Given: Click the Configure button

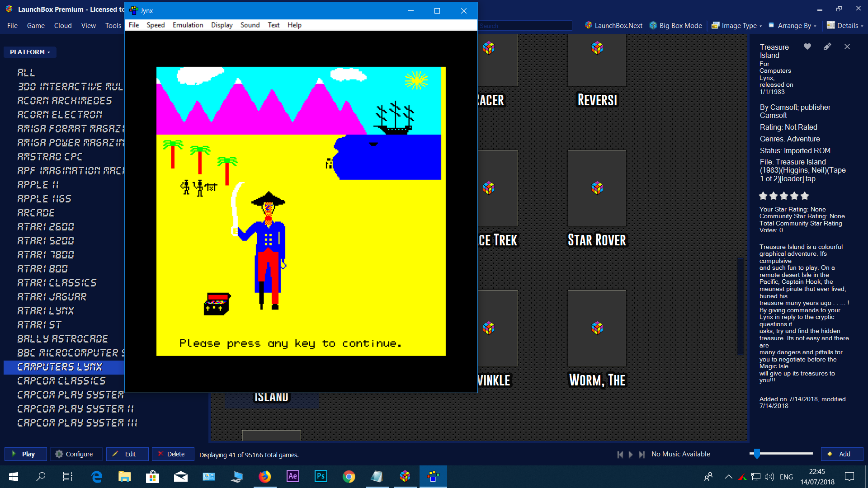Looking at the screenshot, I should point(76,454).
